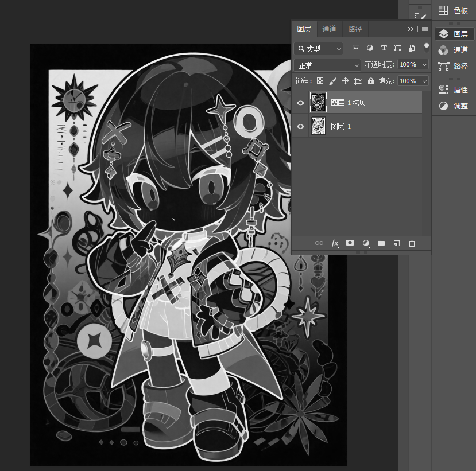Open the 色板 swatches panel
The image size is (476, 471).
pyautogui.click(x=454, y=11)
